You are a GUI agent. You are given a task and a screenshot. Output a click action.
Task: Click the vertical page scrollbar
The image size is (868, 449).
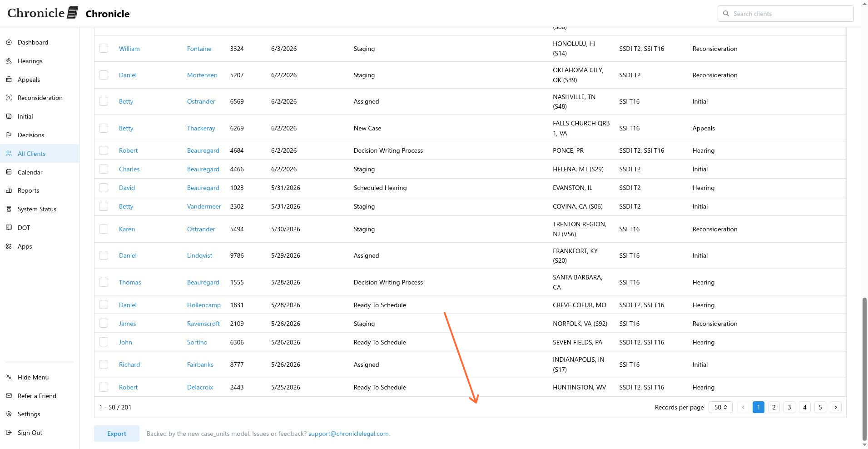tap(864, 369)
